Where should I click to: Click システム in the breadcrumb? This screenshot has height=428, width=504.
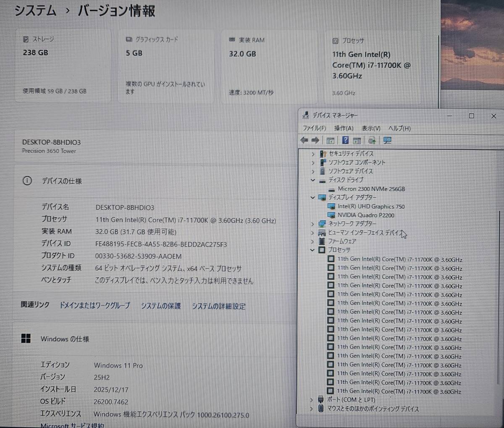[35, 10]
